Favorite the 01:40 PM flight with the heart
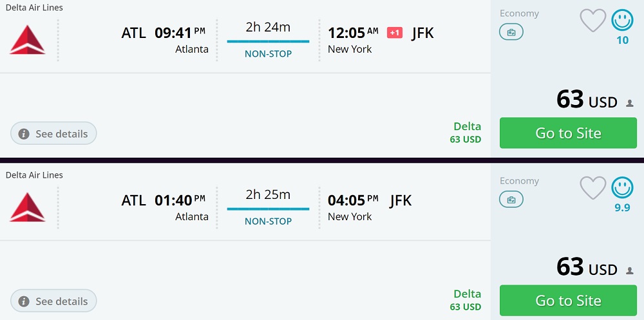 [x=593, y=188]
